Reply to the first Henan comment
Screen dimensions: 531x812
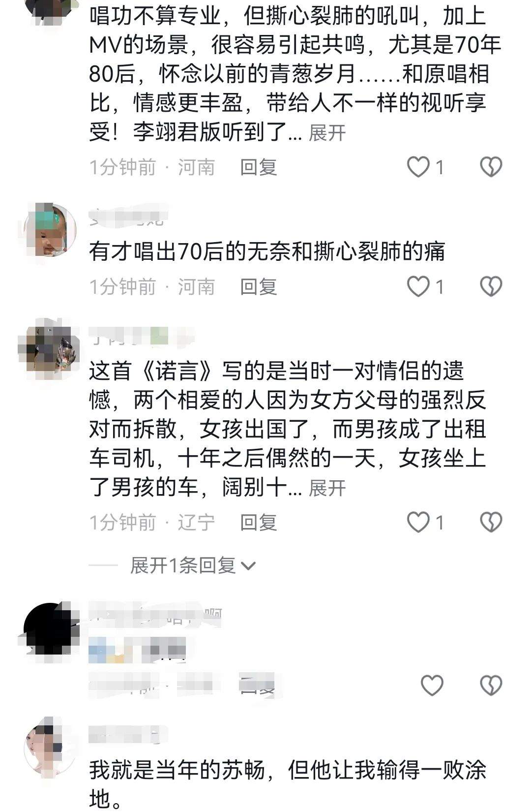(259, 167)
